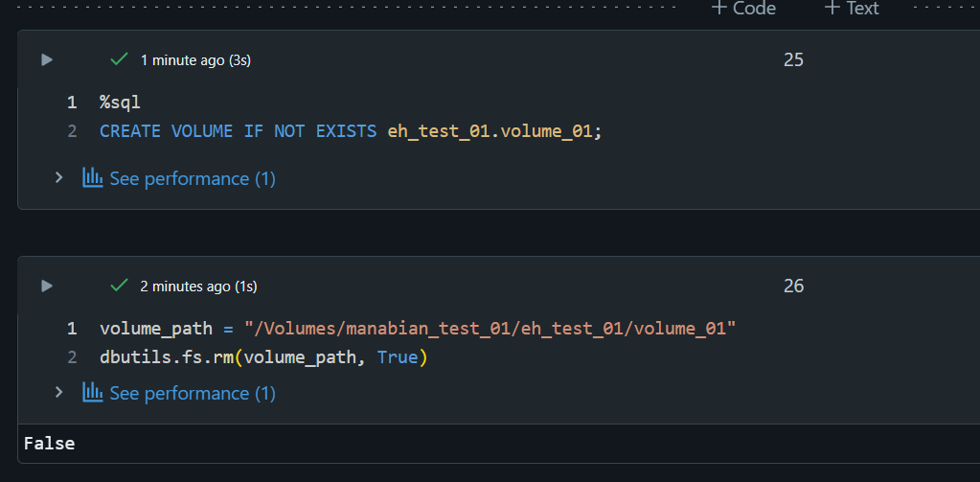Run the dbutils.fs.rm cell
Image resolution: width=980 pixels, height=482 pixels.
(x=47, y=287)
